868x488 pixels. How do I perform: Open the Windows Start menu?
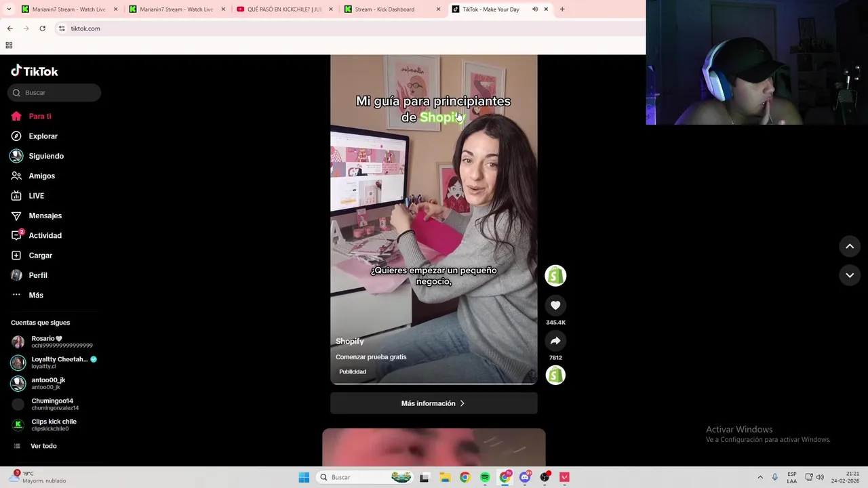(x=304, y=477)
